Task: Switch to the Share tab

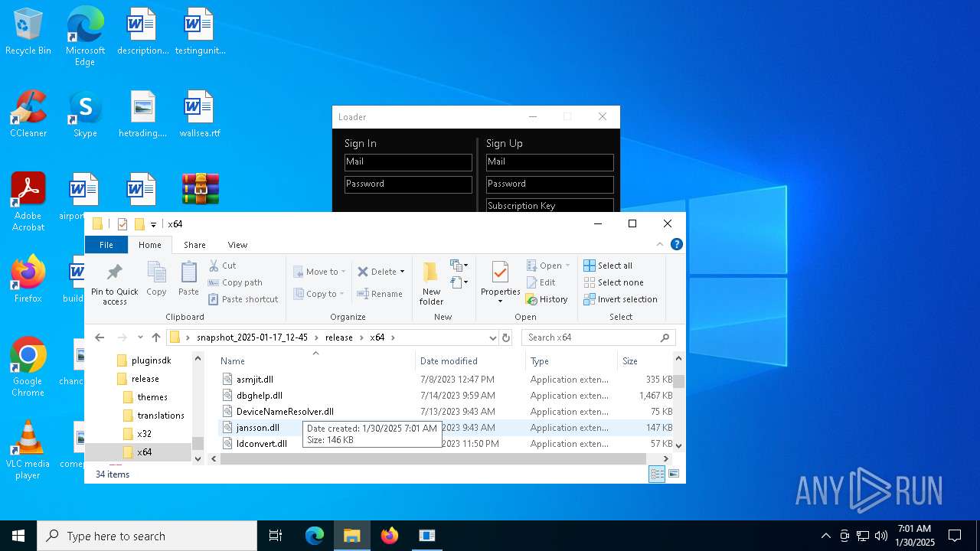Action: click(x=194, y=245)
